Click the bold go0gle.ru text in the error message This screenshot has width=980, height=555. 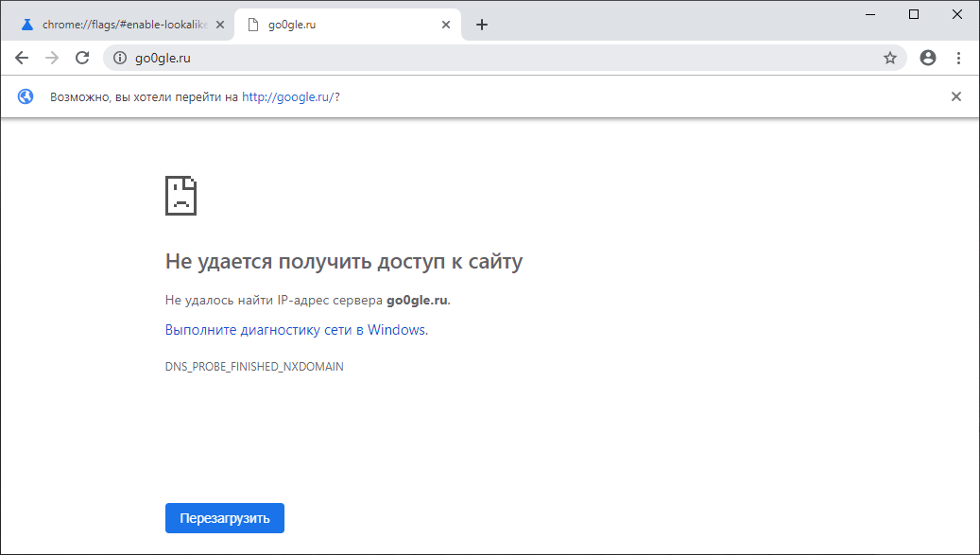417,300
